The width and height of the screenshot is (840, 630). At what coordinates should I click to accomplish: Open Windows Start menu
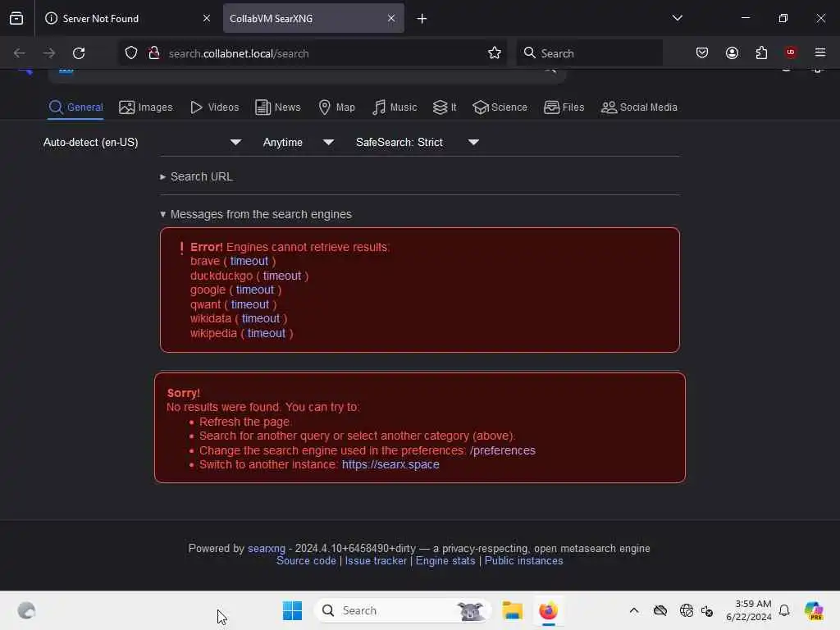pos(293,610)
